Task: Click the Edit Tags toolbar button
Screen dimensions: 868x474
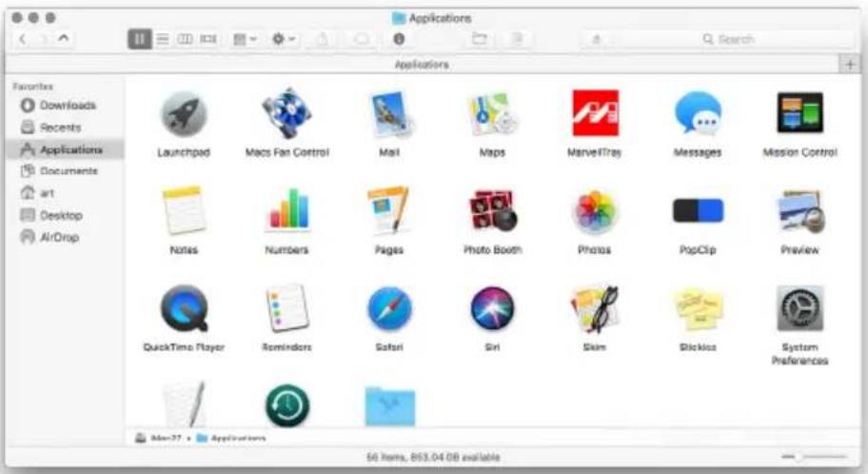Action: tap(361, 39)
